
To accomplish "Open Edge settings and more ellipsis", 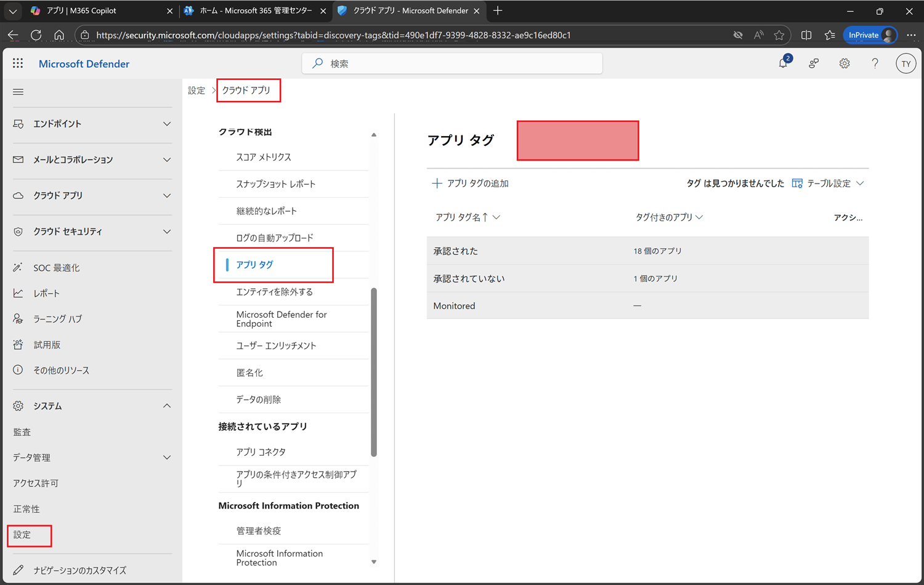I will click(x=911, y=35).
